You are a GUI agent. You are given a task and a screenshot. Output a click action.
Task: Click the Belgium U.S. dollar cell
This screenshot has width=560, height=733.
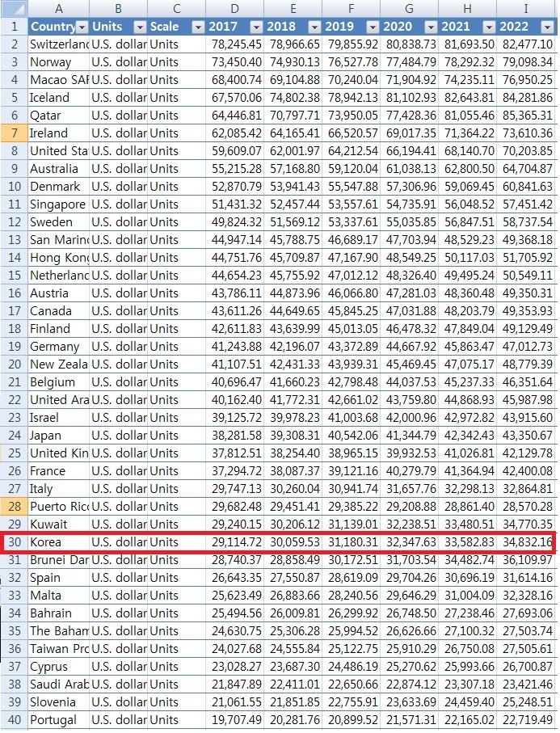pyautogui.click(x=118, y=382)
